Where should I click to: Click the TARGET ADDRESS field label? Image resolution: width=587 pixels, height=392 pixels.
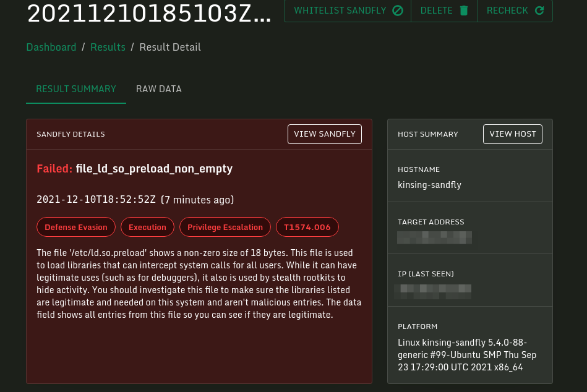431,222
